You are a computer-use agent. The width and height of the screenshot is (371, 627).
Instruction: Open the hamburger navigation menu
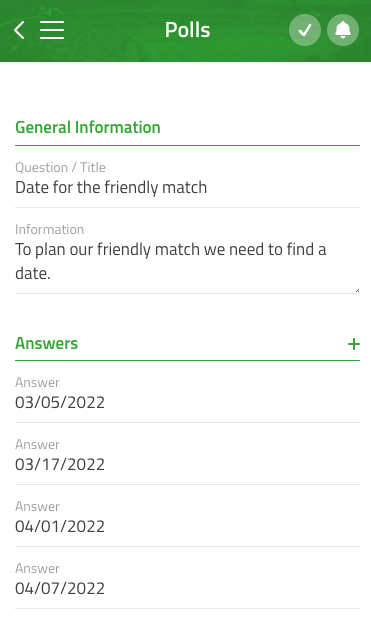click(x=52, y=30)
